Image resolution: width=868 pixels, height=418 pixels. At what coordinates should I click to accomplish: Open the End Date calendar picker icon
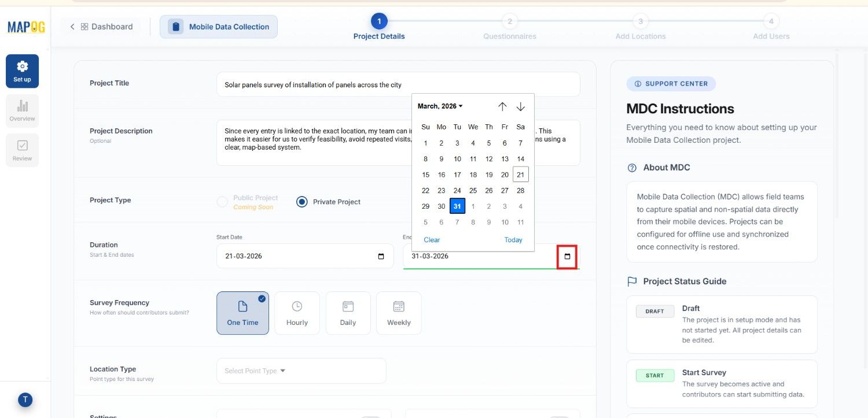pyautogui.click(x=568, y=256)
